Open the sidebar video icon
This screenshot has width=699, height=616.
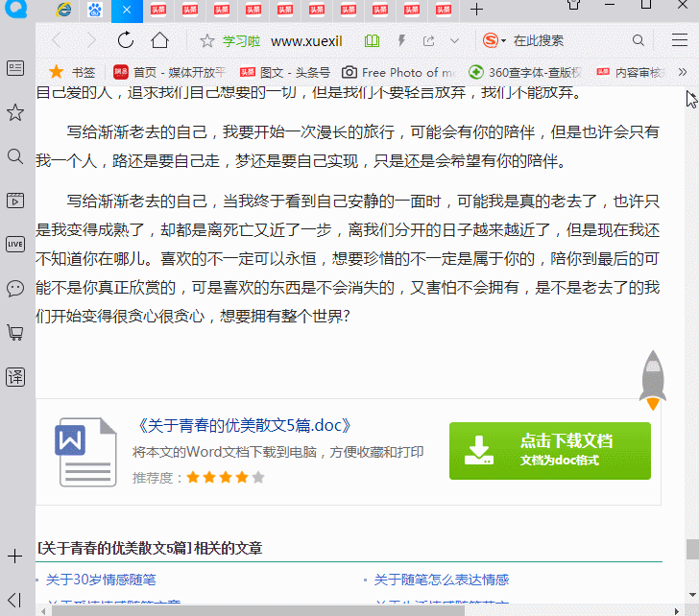click(15, 201)
